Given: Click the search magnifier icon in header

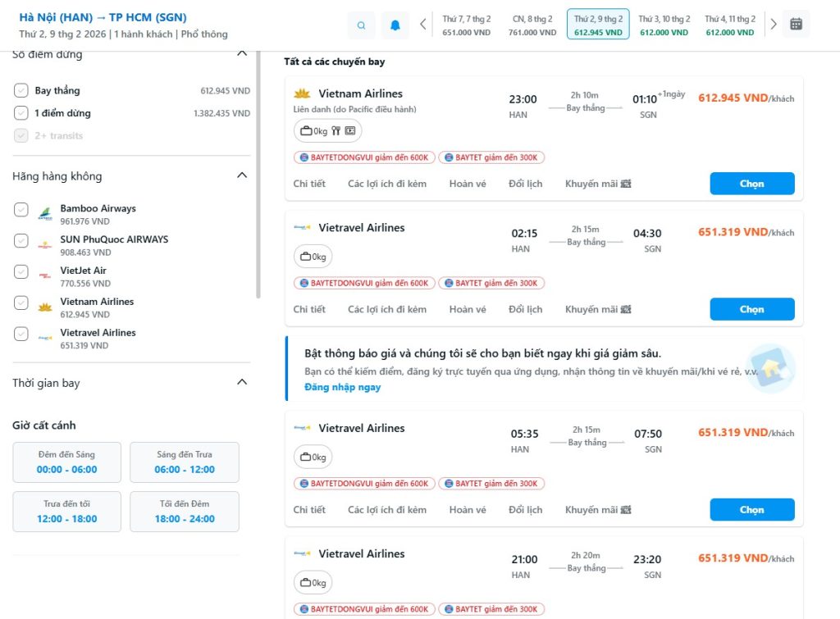Looking at the screenshot, I should 361,25.
